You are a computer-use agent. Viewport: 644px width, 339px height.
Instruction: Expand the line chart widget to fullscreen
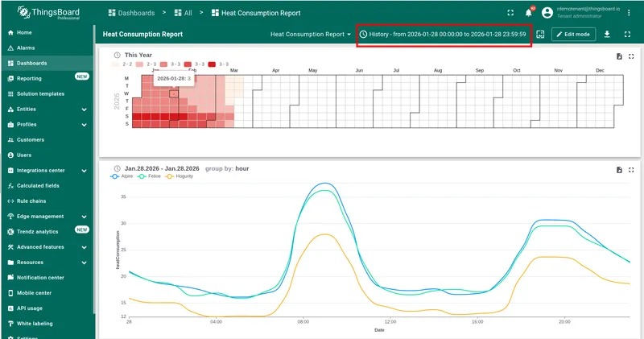pos(631,170)
